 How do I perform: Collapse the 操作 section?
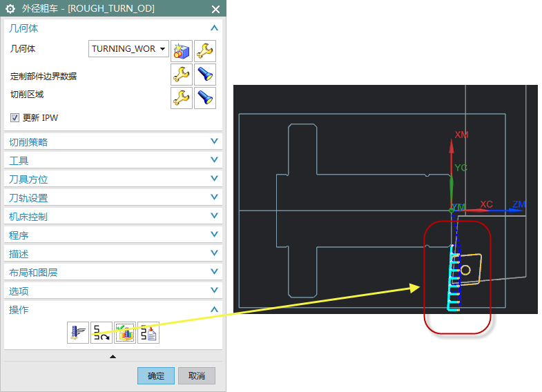click(214, 309)
